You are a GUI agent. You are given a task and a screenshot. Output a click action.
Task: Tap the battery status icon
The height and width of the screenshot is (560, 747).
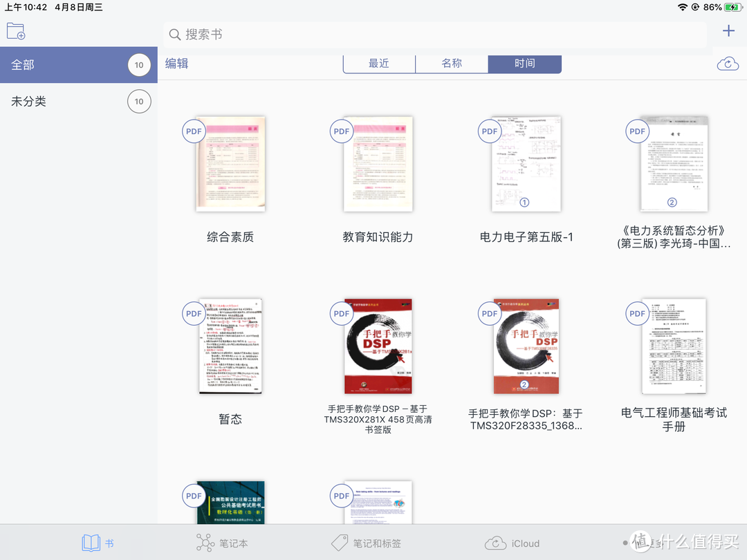coord(733,7)
